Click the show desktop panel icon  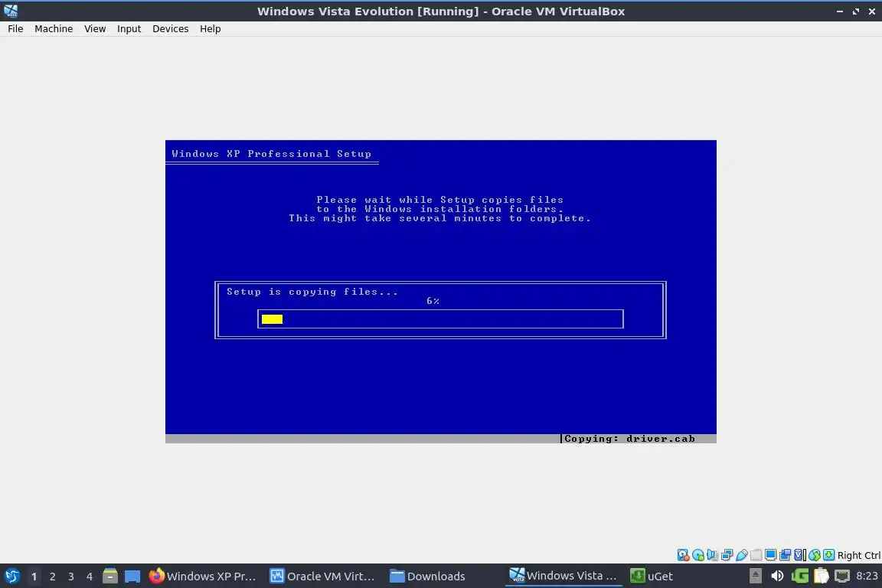132,577
